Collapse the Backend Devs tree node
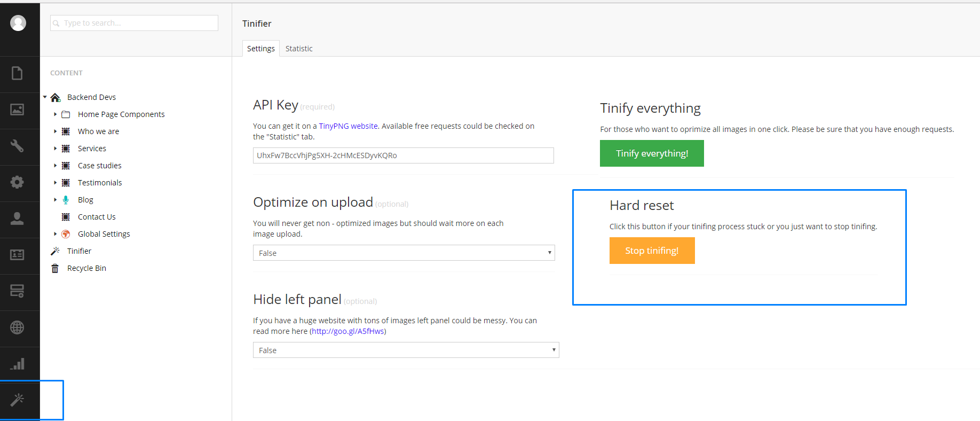 coord(45,97)
